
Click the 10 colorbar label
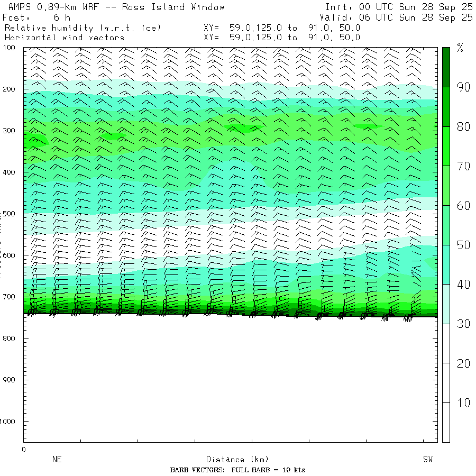click(x=463, y=403)
